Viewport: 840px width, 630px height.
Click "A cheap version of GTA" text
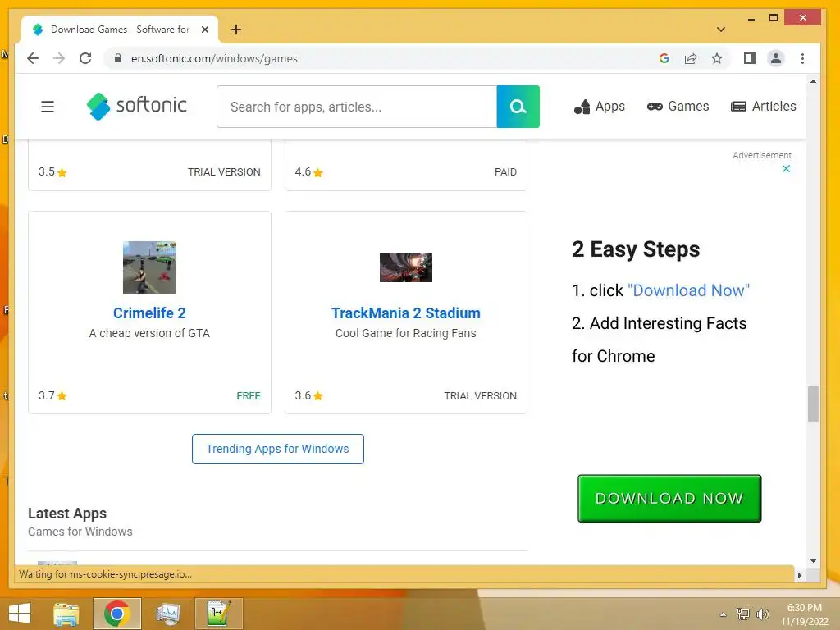click(149, 333)
